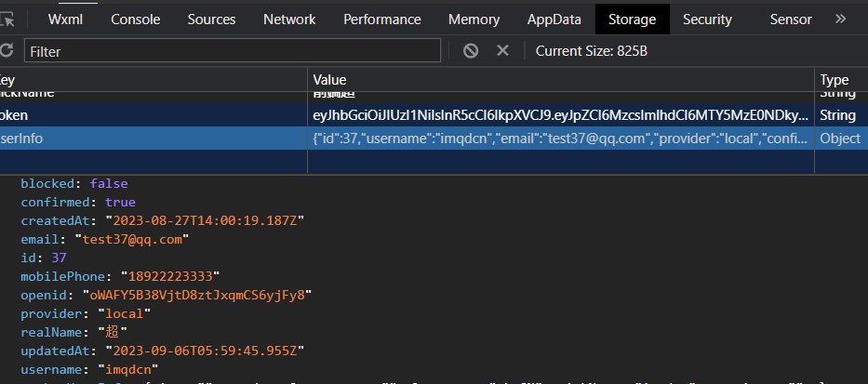The image size is (868, 384).
Task: Click the clear all storage icon
Action: point(471,50)
